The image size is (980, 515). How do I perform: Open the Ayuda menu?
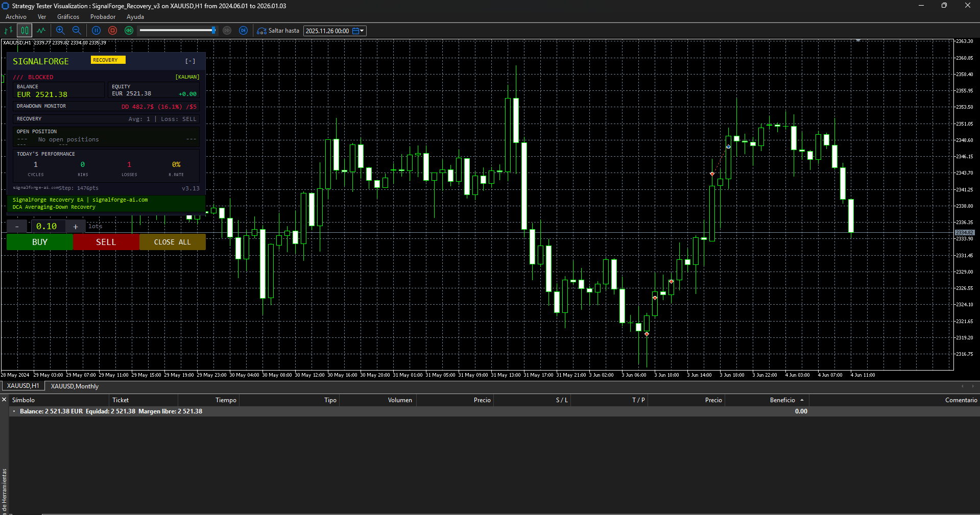[x=135, y=17]
